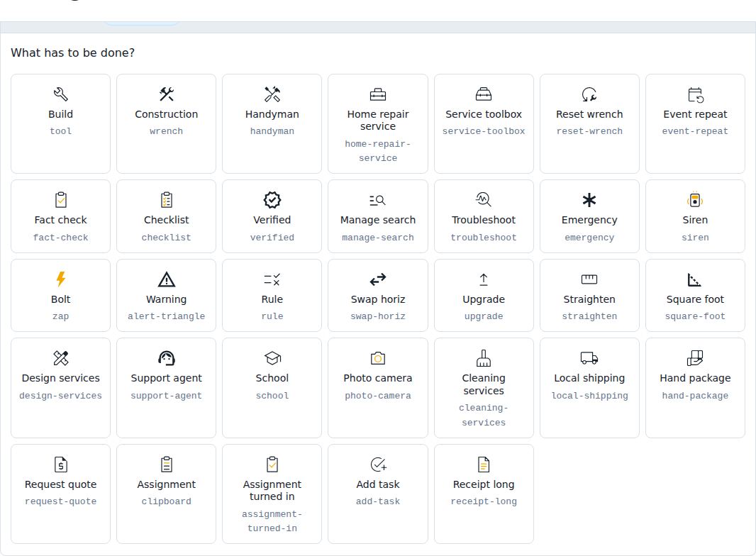This screenshot has width=756, height=556.
Task: Select the yellow Bolt icon
Action: click(61, 279)
